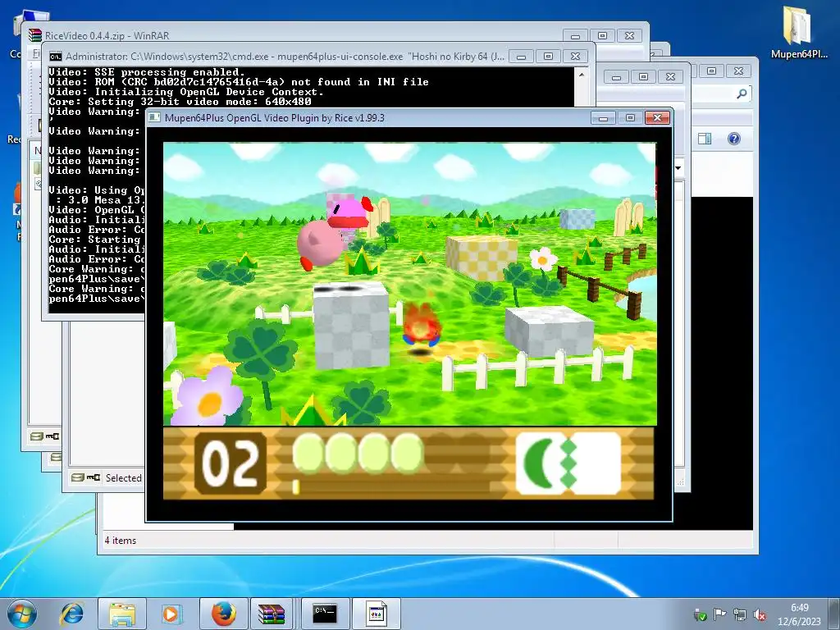This screenshot has width=840, height=630.
Task: Click the WinRAR books icon in RiceVideo title bar
Action: [35, 35]
